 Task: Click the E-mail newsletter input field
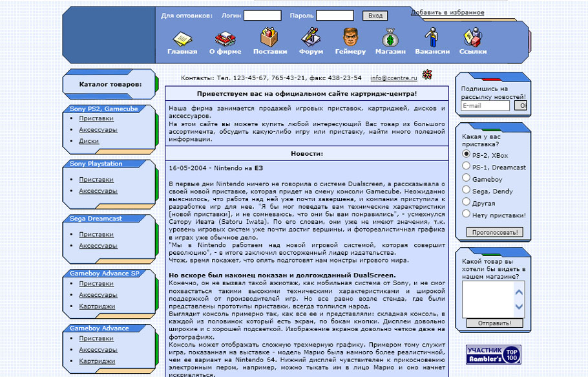point(486,105)
